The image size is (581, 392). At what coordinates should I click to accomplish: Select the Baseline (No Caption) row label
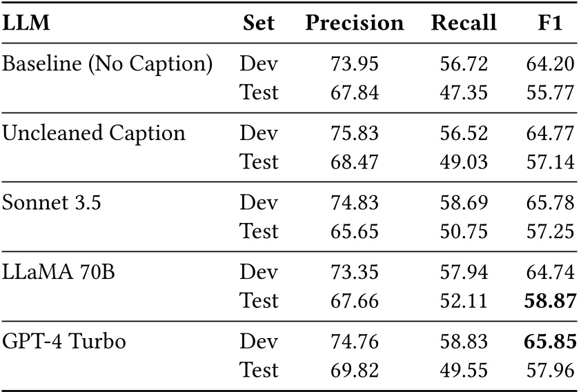[106, 64]
